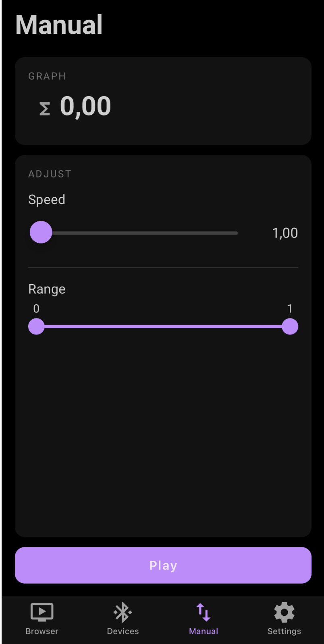Tap the Range upper bound label 1
Image resolution: width=324 pixels, height=644 pixels.
pyautogui.click(x=289, y=309)
